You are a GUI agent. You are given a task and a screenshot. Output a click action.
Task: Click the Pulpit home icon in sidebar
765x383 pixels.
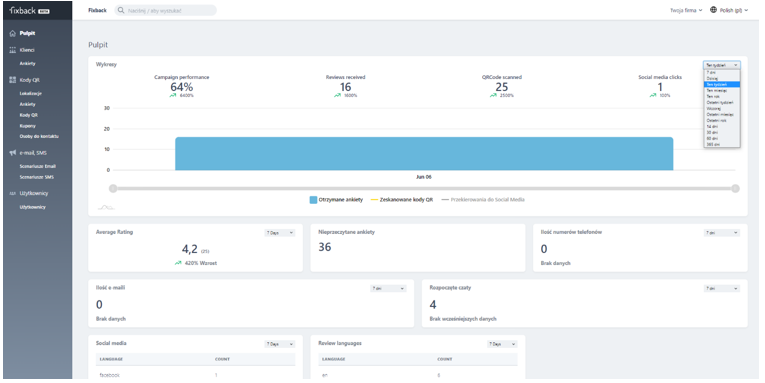click(x=13, y=33)
